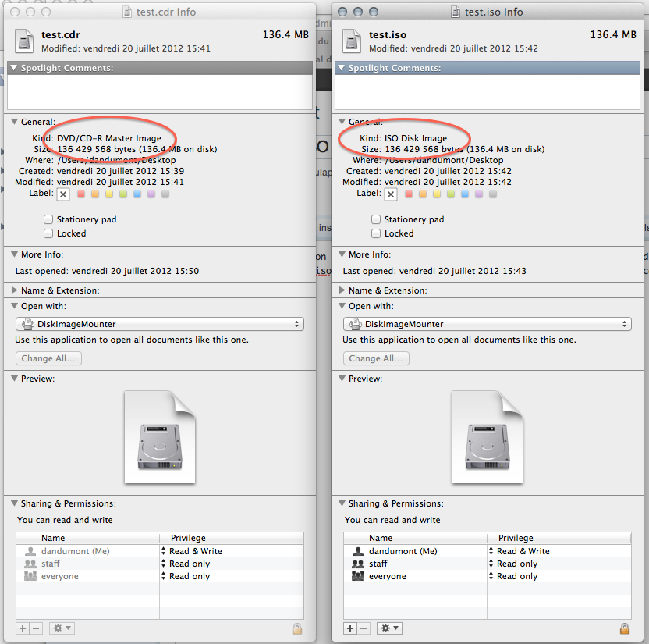Choose the red label color for test.iso
The height and width of the screenshot is (644, 649).
[407, 194]
